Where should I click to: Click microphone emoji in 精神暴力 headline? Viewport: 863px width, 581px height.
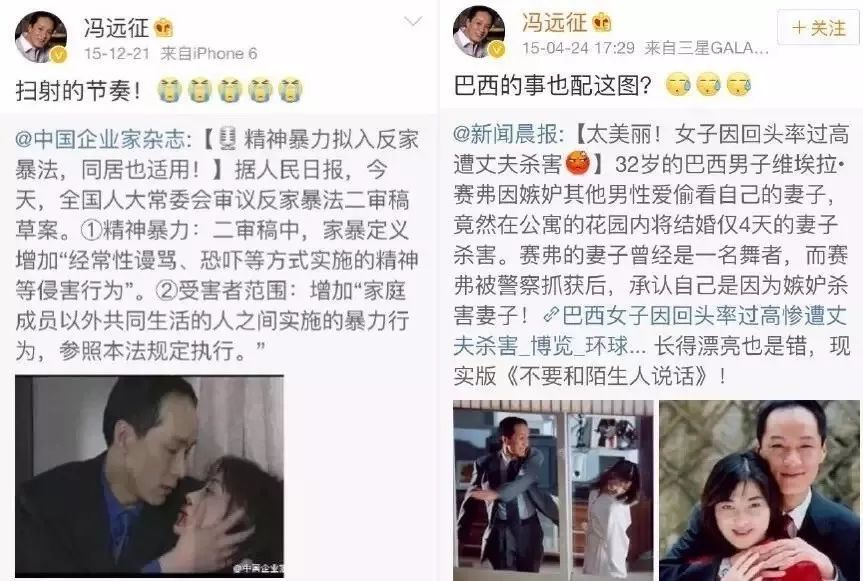[227, 139]
